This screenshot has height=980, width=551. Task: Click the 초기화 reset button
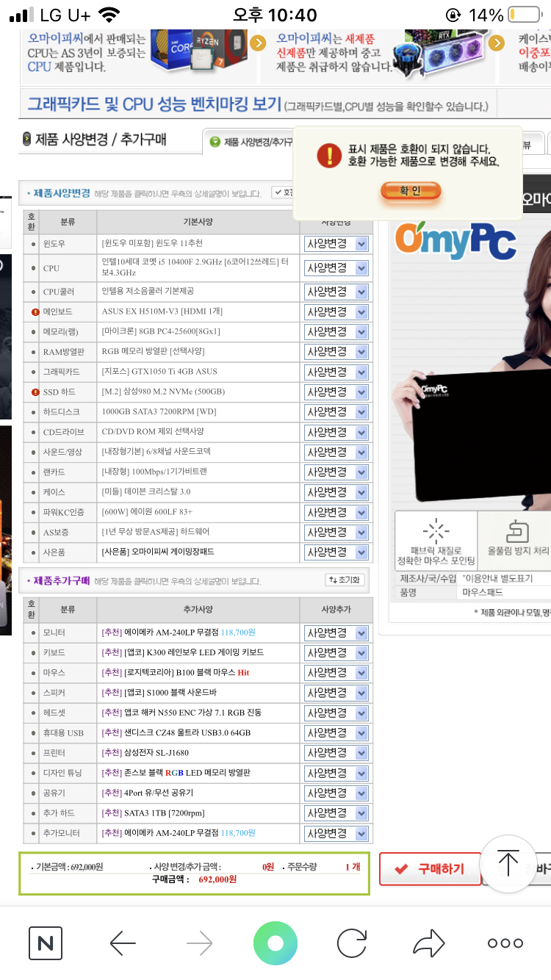point(344,580)
